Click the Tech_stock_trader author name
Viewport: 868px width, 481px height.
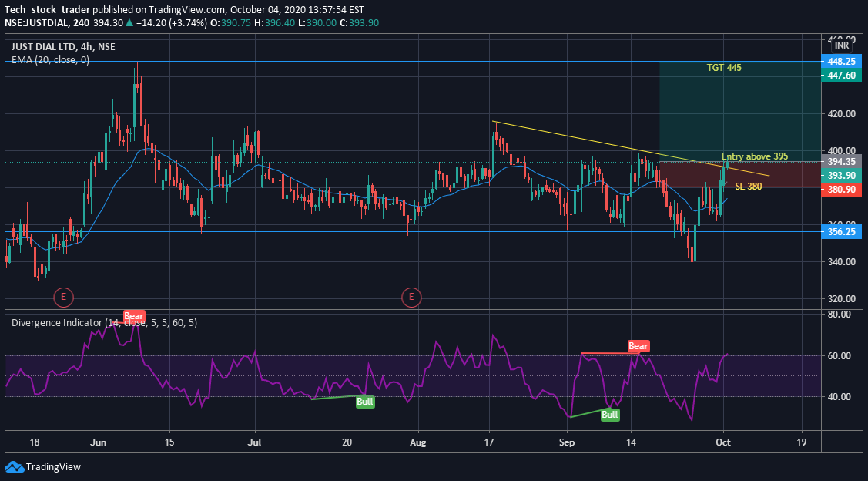[x=47, y=10]
